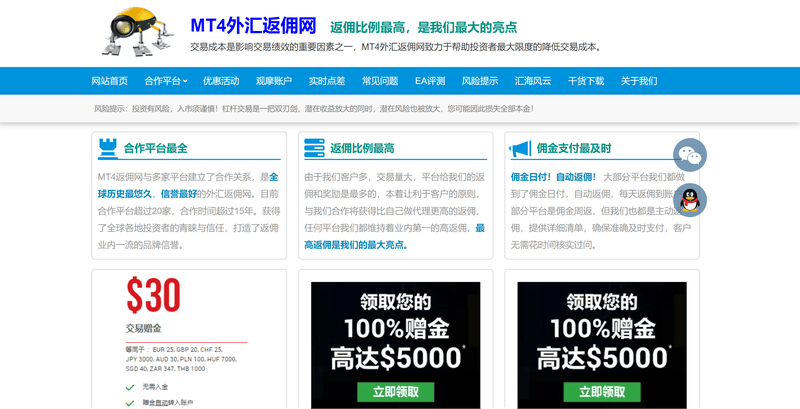Open the EA评测 menu item

point(430,81)
